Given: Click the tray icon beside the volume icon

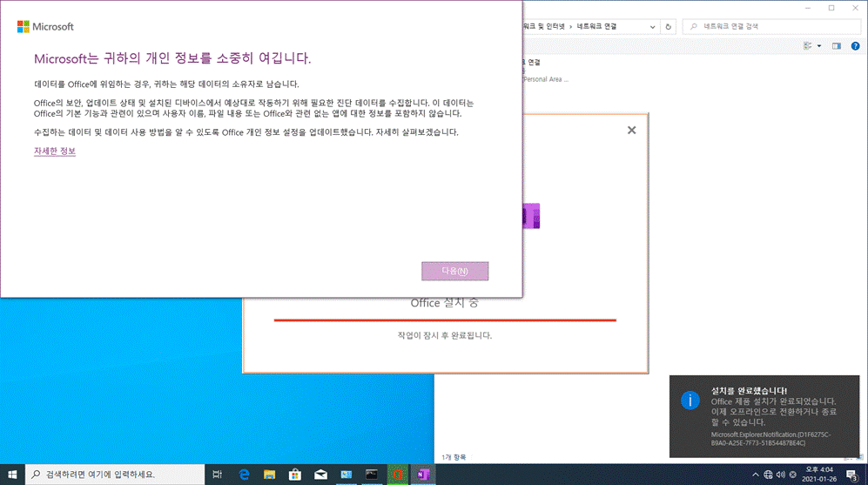Looking at the screenshot, I should pos(793,475).
